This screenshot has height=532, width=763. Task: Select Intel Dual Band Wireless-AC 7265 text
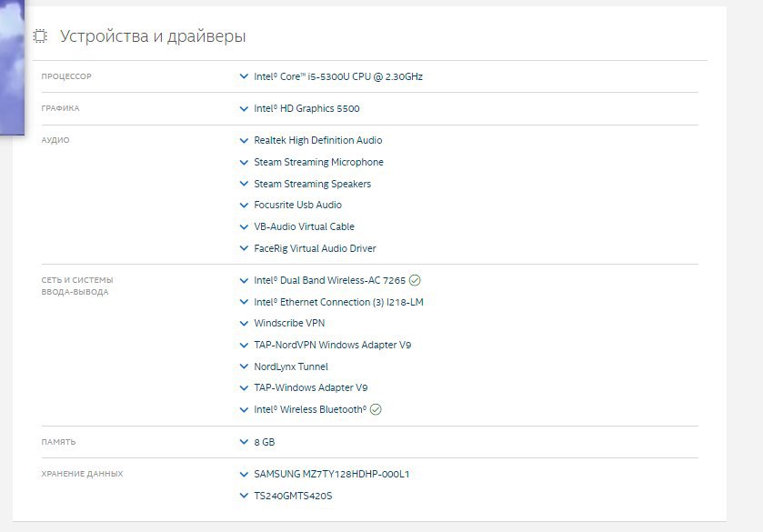pyautogui.click(x=329, y=280)
